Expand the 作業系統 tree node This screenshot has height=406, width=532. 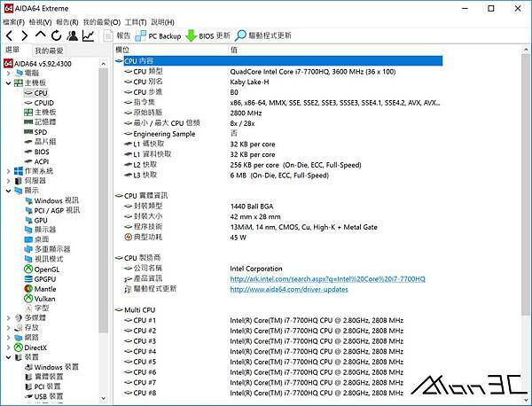[x=9, y=171]
